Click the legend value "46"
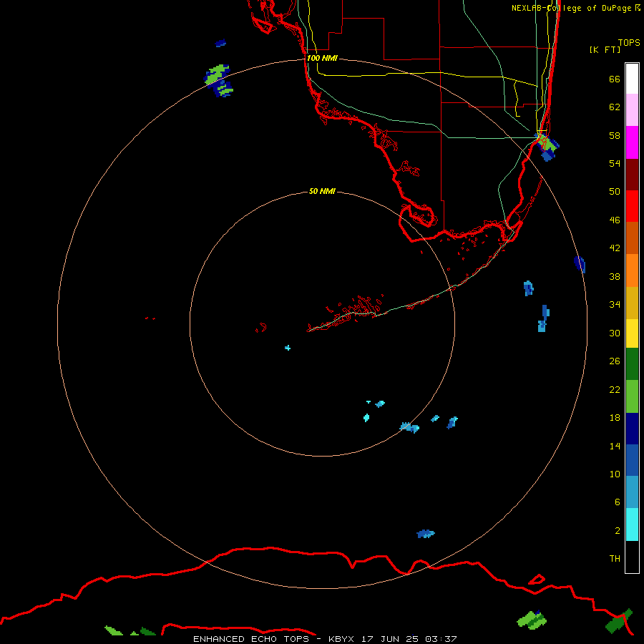The width and height of the screenshot is (644, 644). click(x=615, y=220)
